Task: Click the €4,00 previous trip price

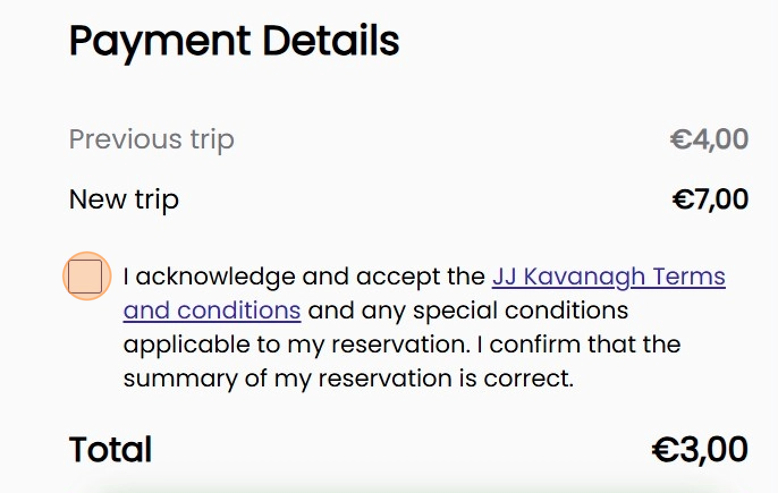Action: click(709, 139)
